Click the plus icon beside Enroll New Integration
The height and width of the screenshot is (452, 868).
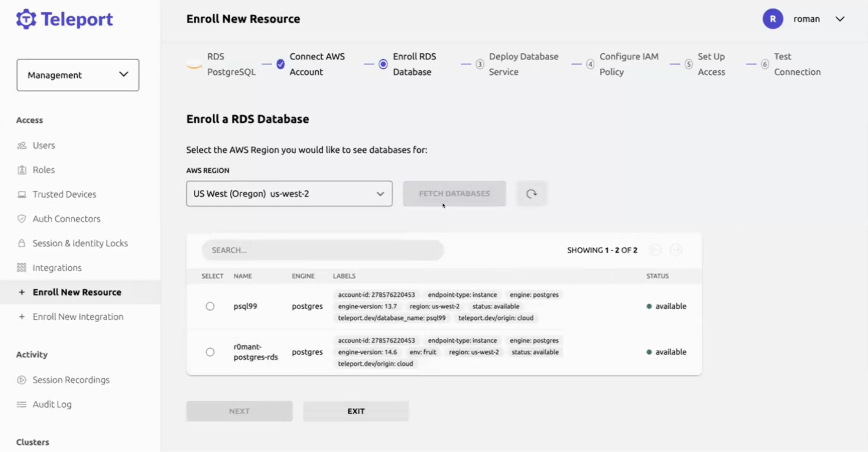tap(22, 317)
